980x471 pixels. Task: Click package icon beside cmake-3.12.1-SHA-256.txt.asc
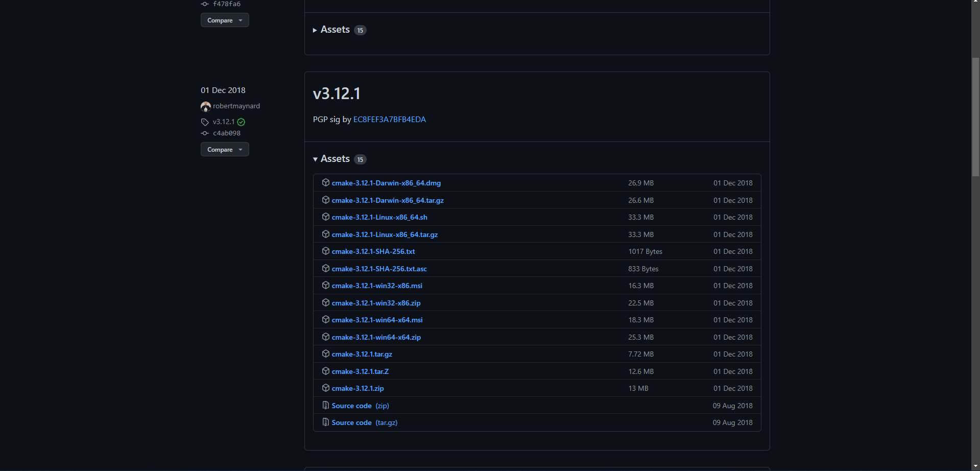point(325,268)
